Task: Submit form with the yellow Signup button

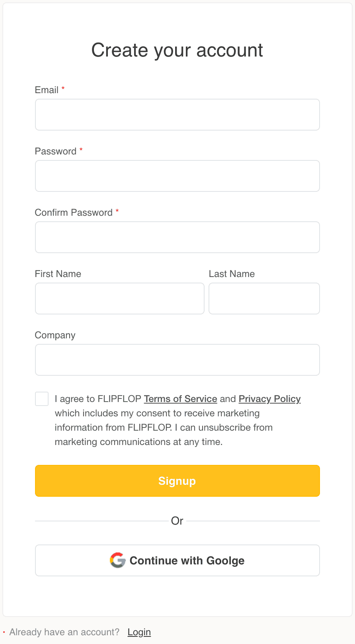Action: [177, 481]
